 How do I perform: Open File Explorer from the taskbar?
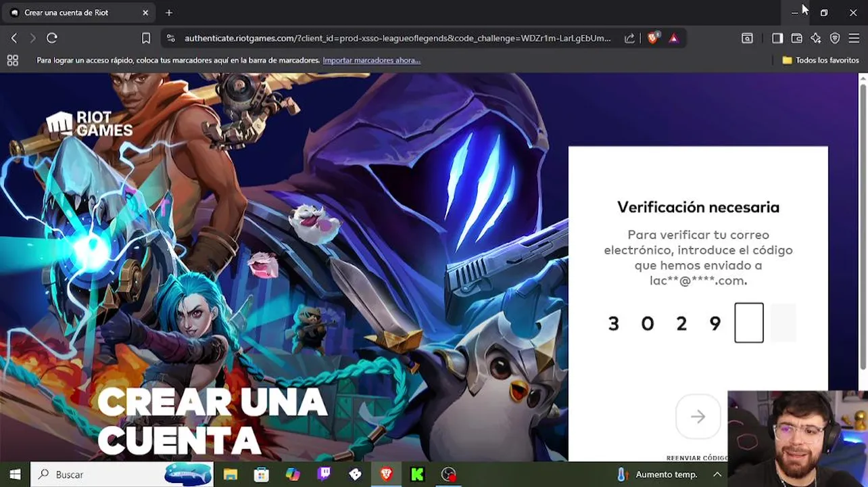[x=231, y=474]
